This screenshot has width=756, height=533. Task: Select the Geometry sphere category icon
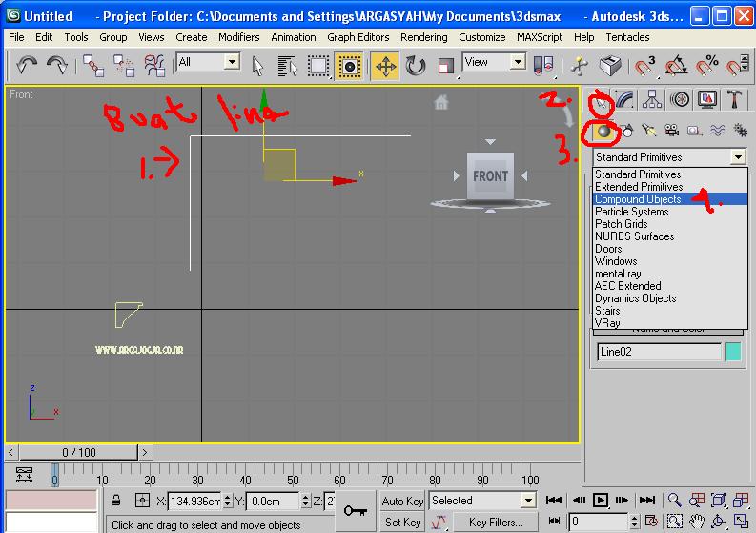(x=603, y=131)
